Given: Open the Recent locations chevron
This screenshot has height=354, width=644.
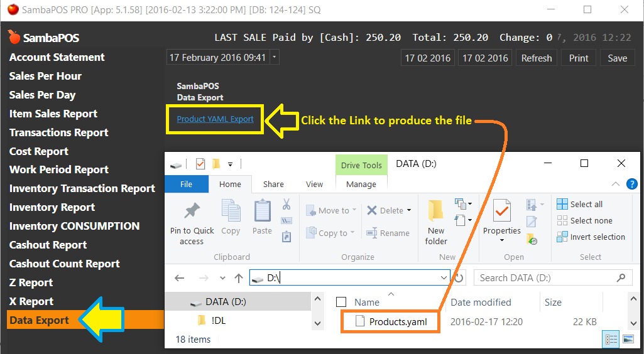Looking at the screenshot, I should (x=222, y=278).
